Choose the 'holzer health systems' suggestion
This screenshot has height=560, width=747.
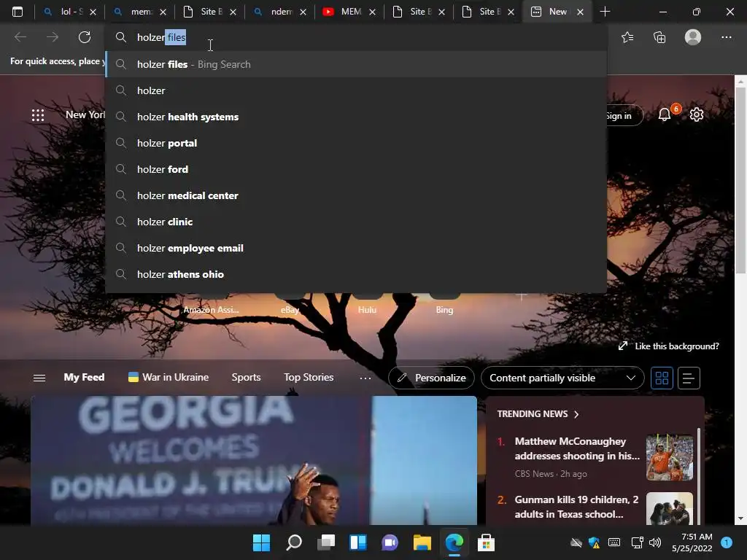[x=356, y=117]
